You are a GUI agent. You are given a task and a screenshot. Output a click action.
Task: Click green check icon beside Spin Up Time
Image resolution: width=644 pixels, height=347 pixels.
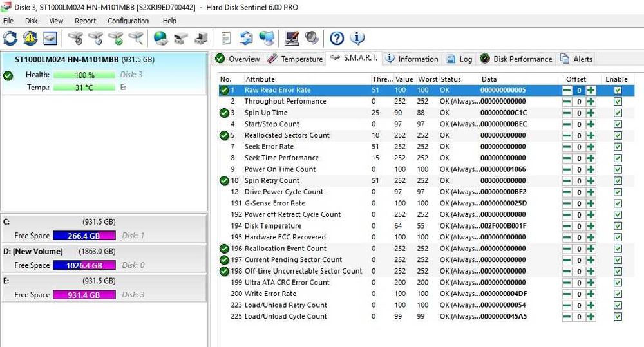(x=224, y=113)
